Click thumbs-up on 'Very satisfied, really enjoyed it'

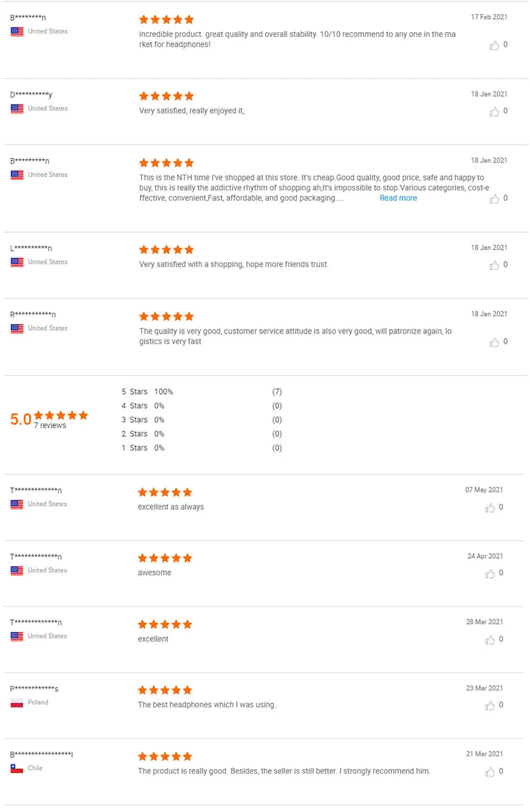(494, 111)
